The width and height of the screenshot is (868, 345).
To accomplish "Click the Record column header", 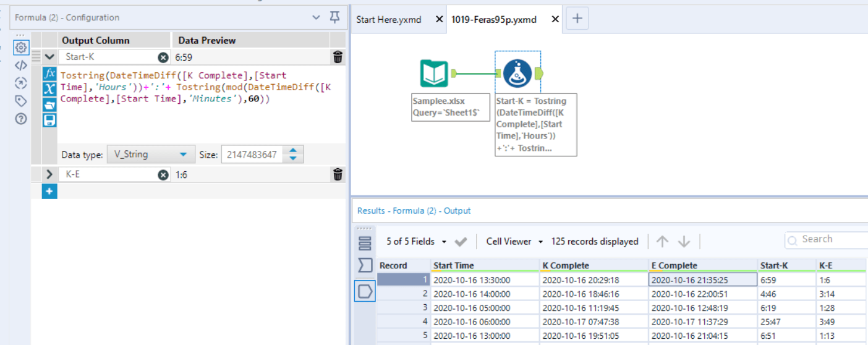I will click(403, 266).
